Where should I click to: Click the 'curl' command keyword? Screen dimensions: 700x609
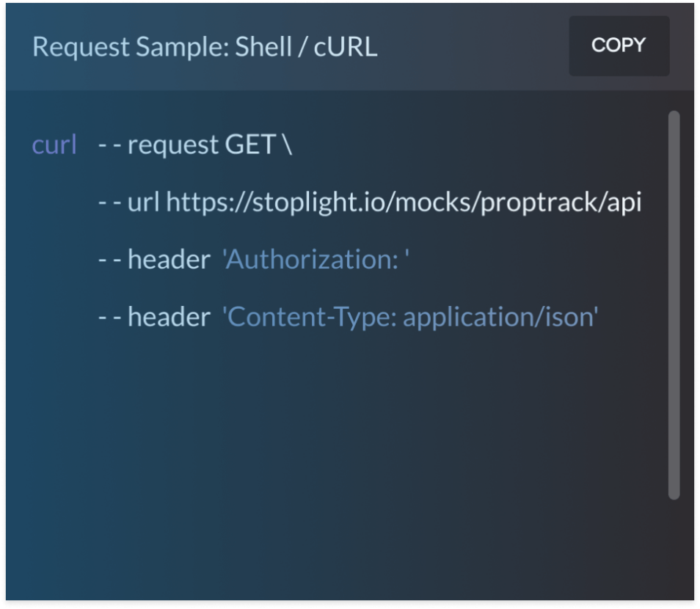(54, 145)
